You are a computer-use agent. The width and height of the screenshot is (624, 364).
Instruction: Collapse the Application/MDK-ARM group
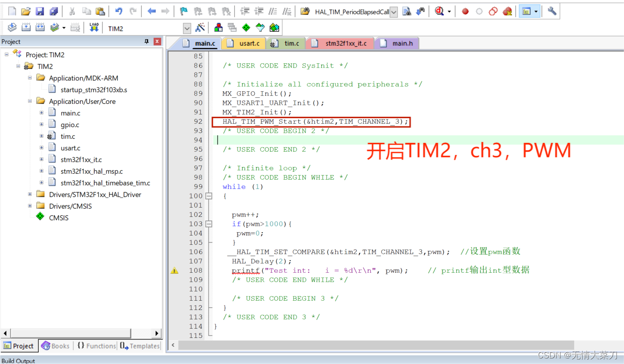(30, 78)
